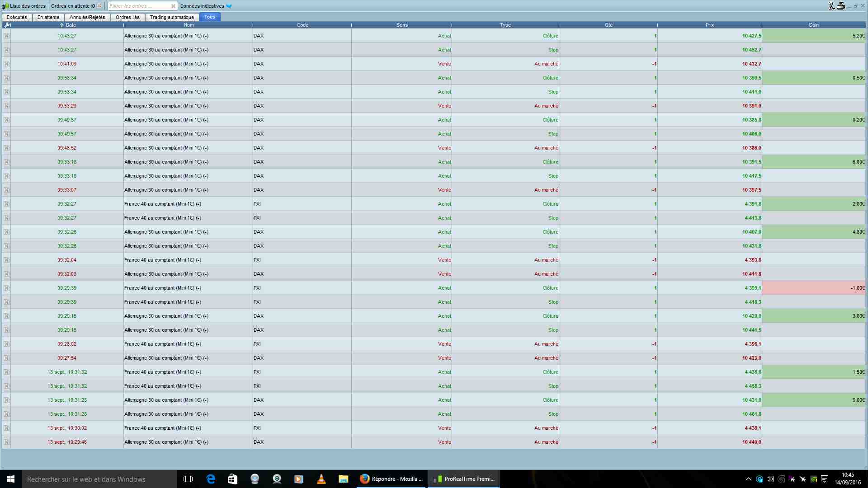Click inside the Filtrer les ordres field
868x488 pixels.
(138, 6)
